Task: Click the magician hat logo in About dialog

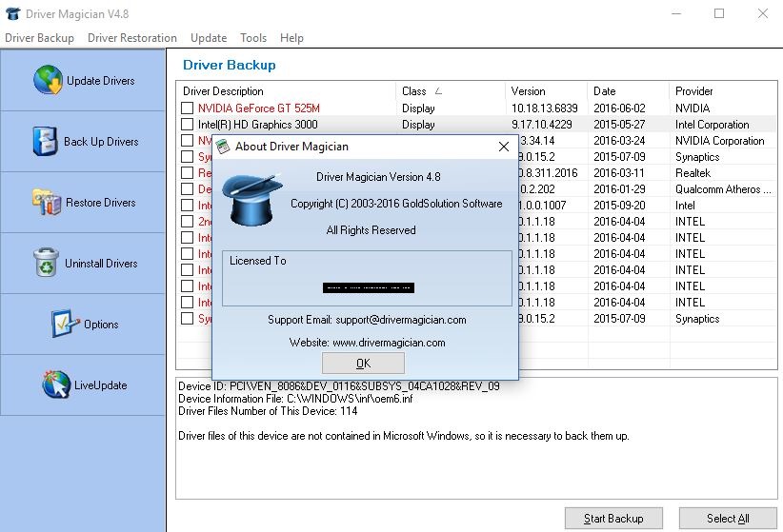Action: pos(252,200)
